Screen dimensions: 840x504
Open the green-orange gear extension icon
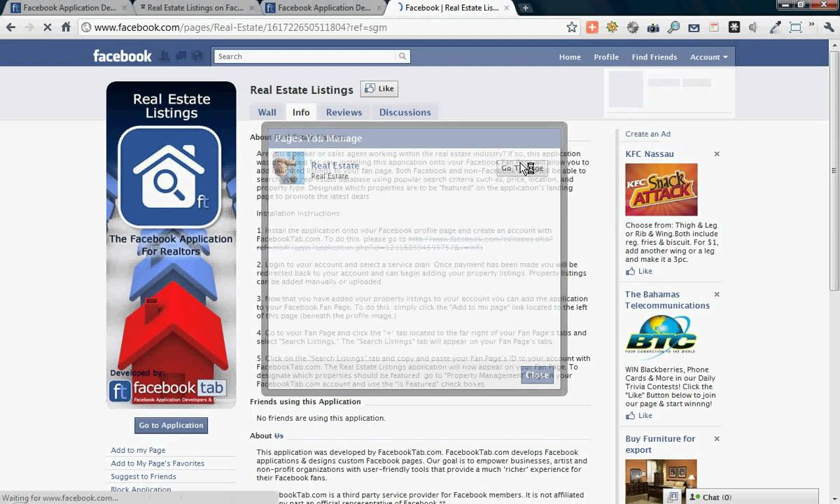coord(612,27)
